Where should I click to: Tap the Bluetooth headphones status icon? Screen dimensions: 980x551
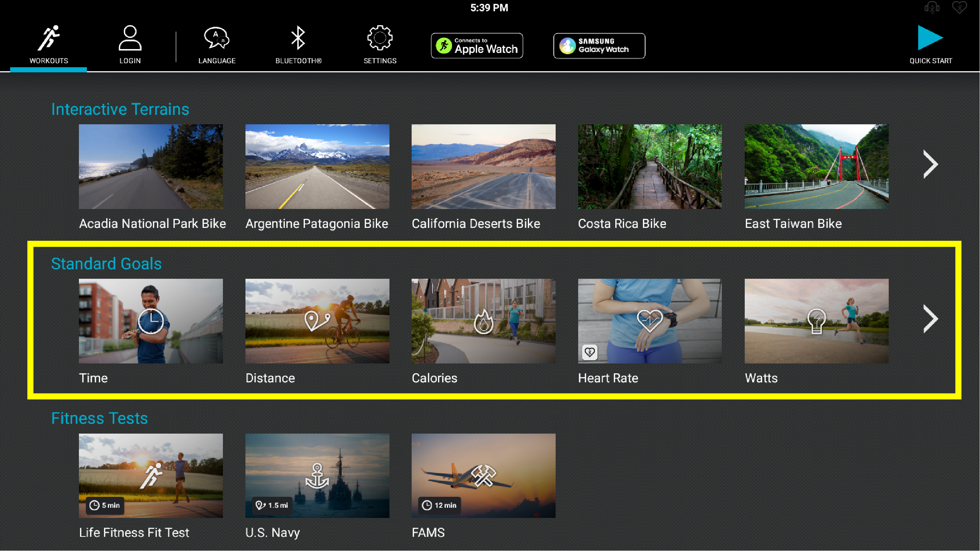(x=932, y=8)
